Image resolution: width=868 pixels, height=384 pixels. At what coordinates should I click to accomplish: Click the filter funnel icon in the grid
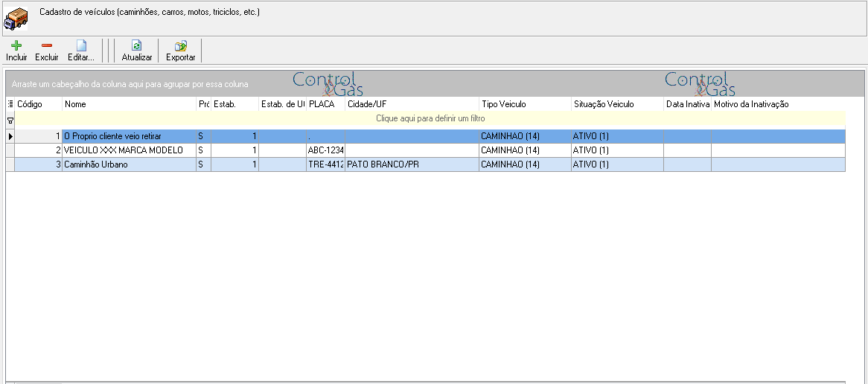coord(10,119)
